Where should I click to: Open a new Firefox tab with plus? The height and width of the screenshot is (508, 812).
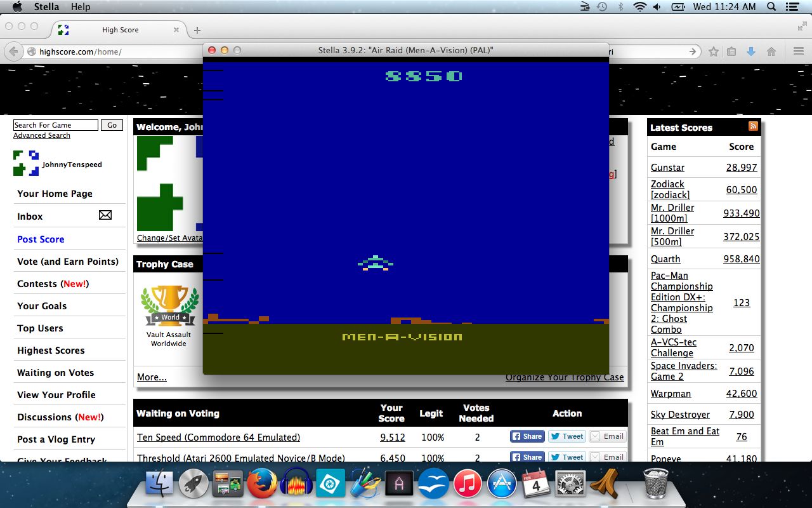coord(197,30)
